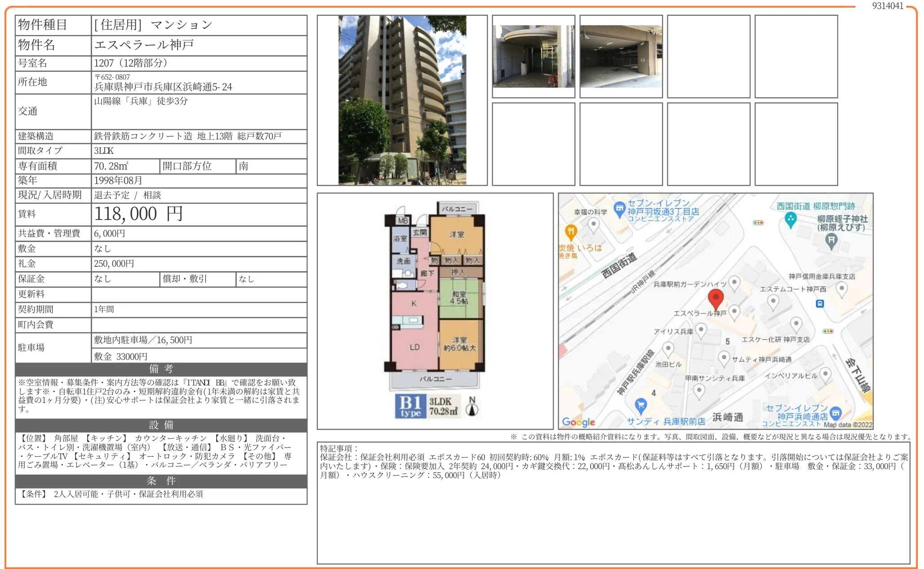Click the 設備 section header bar
924x569 pixels.
click(x=161, y=425)
